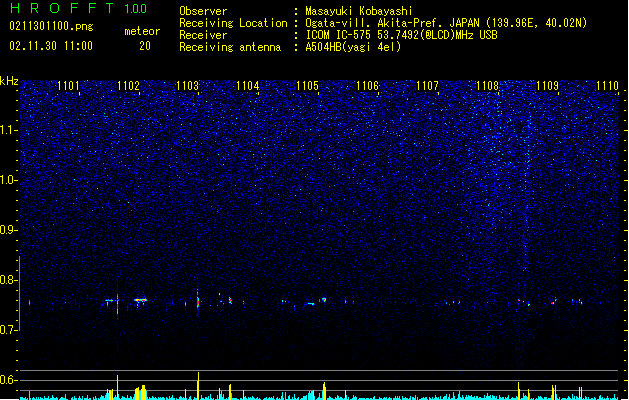This screenshot has height=400, width=629.
Task: Click the 'Receiving Location' label
Action: (233, 23)
